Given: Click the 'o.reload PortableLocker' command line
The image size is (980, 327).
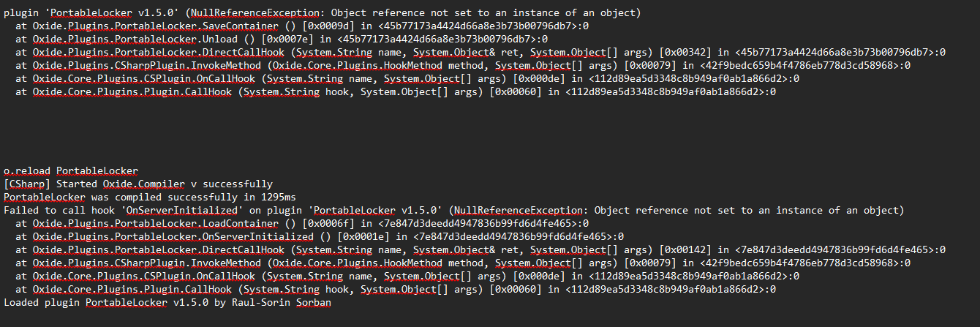Looking at the screenshot, I should [x=70, y=171].
